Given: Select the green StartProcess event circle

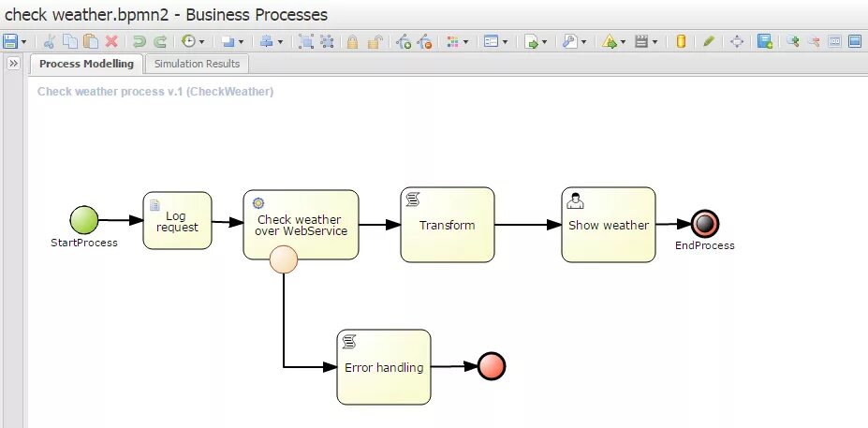Looking at the screenshot, I should tap(84, 220).
